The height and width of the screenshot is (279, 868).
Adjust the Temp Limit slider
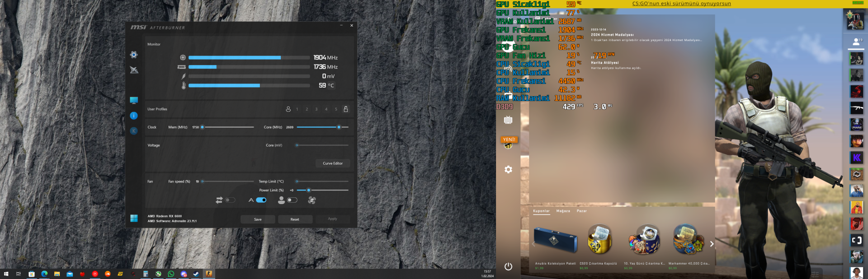322,181
